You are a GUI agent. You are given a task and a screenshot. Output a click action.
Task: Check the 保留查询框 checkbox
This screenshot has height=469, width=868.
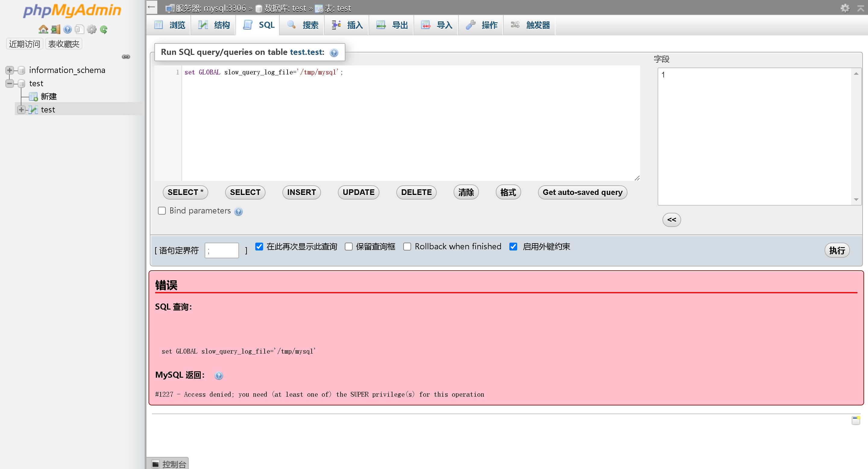[348, 247]
